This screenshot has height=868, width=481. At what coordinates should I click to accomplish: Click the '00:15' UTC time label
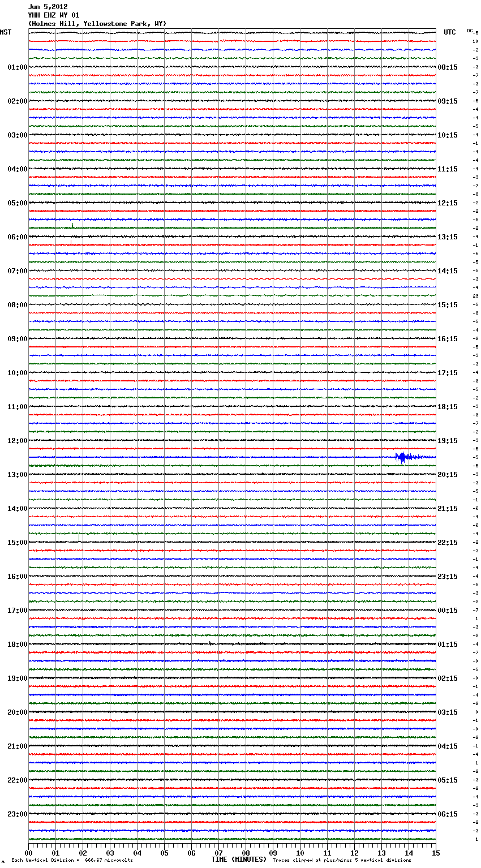[x=448, y=610]
